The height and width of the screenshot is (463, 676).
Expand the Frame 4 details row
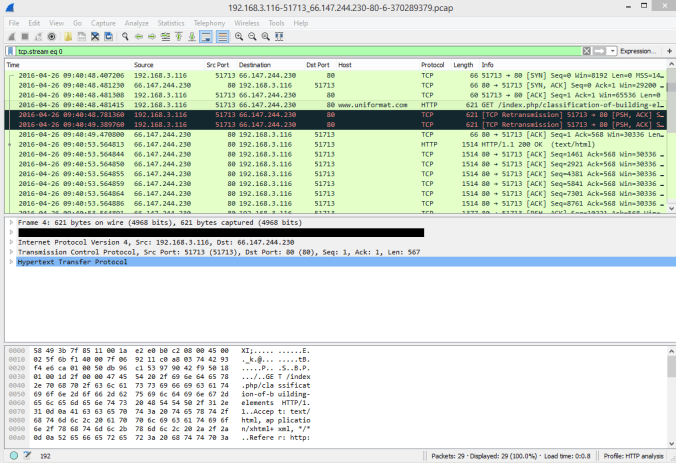(x=11, y=223)
